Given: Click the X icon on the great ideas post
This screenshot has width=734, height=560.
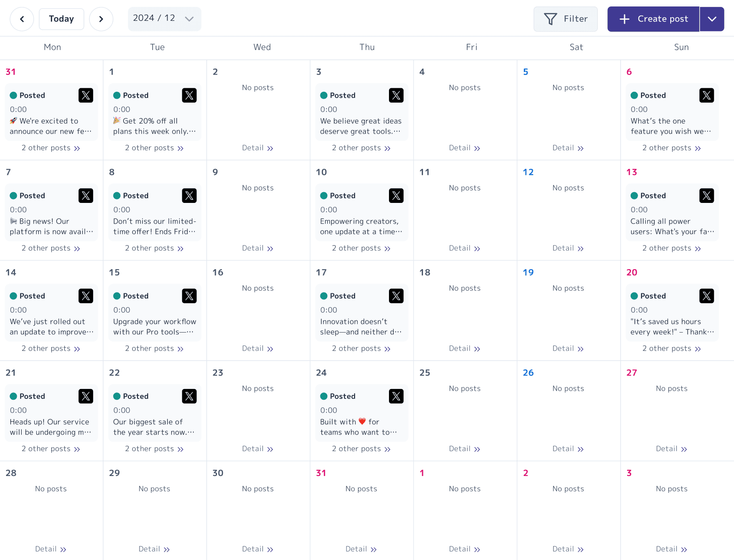Looking at the screenshot, I should click(x=396, y=95).
